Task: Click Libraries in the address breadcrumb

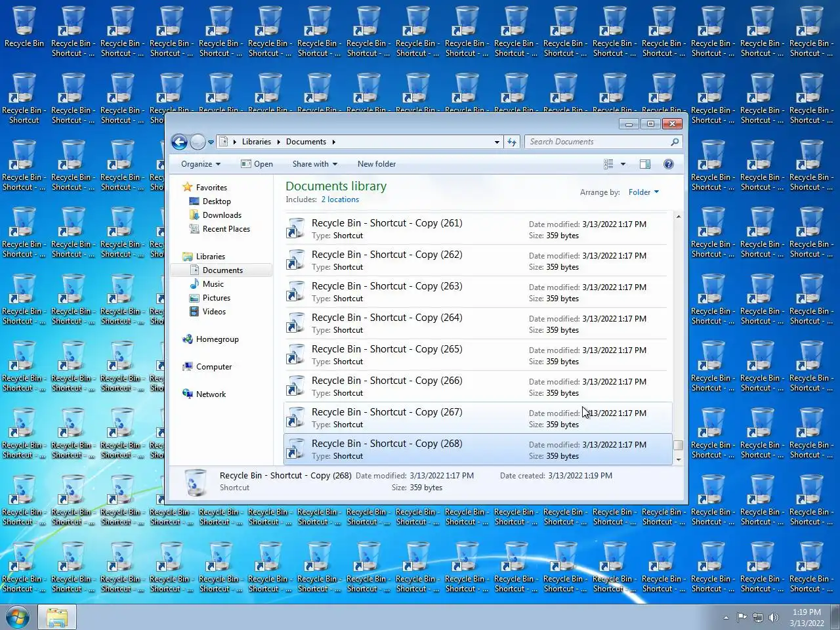Action: point(257,142)
